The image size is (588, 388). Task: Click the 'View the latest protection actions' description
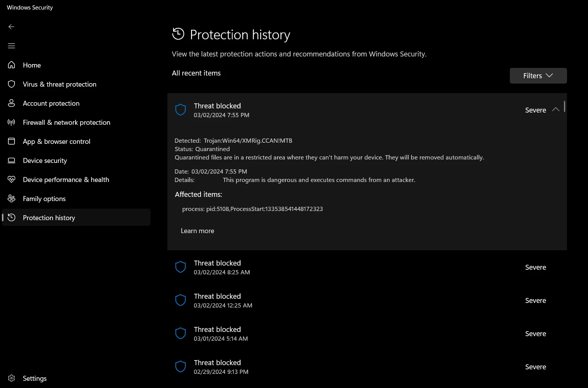pos(299,54)
